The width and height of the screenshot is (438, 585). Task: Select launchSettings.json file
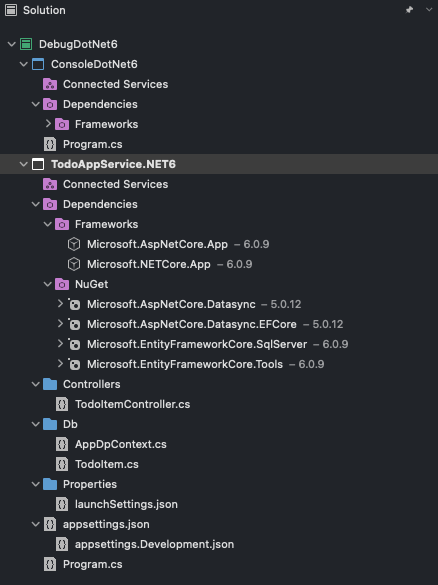(x=126, y=504)
